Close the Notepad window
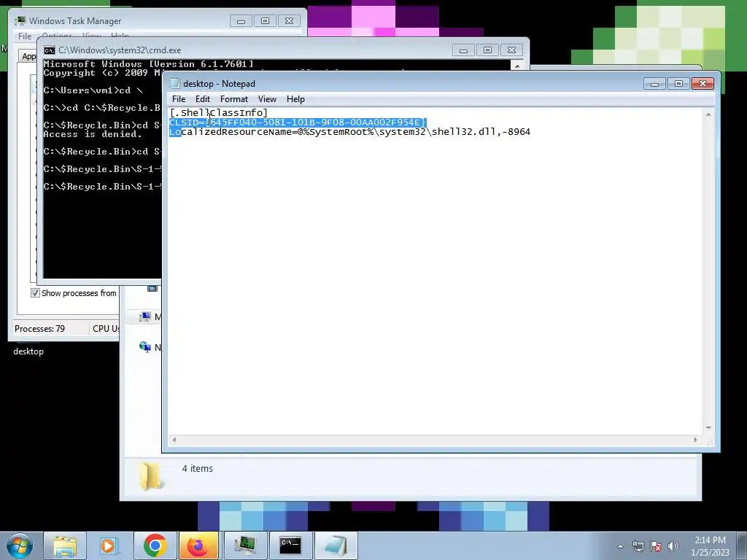Screen dimensions: 747x560 point(703,84)
